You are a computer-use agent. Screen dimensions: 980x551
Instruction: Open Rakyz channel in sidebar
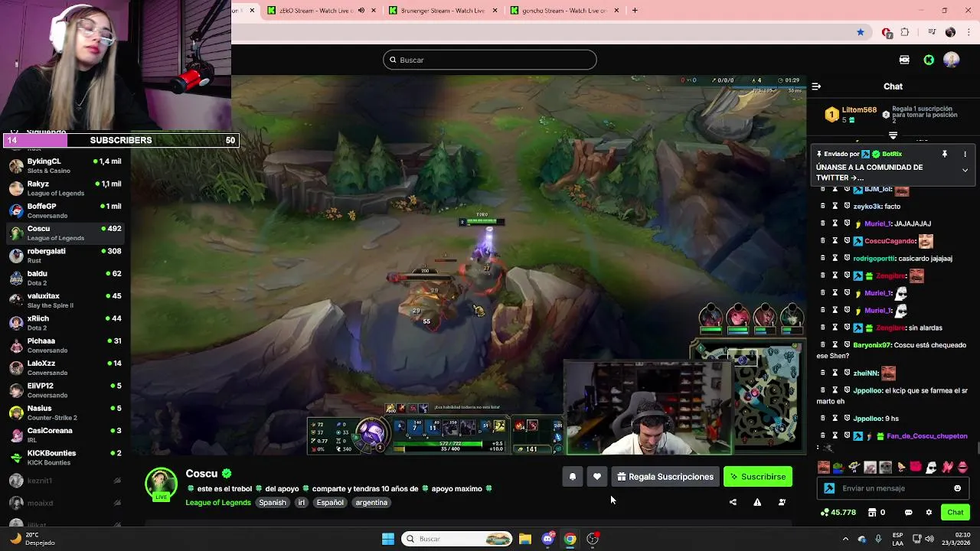[x=65, y=188]
